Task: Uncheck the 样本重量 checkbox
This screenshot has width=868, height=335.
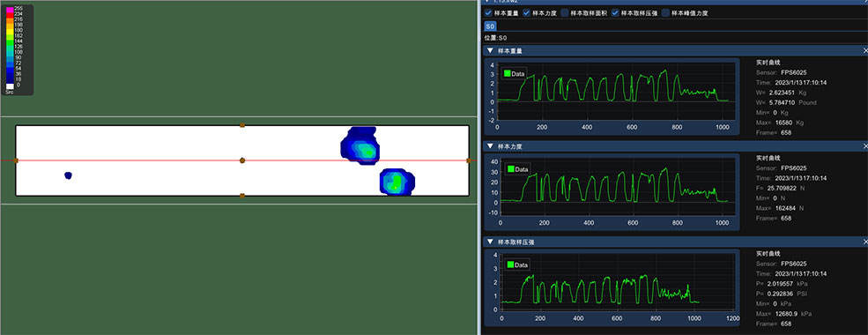Action: (x=487, y=13)
